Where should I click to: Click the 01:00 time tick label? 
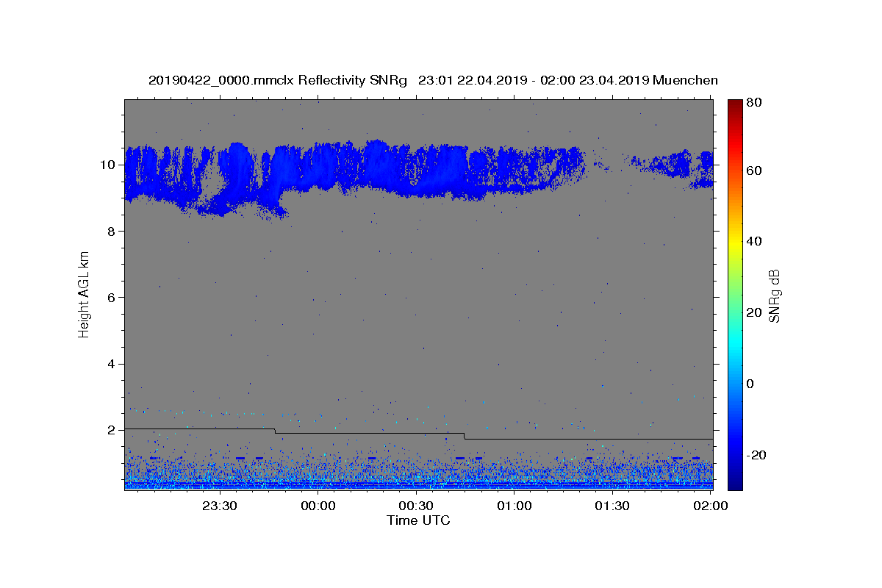514,506
